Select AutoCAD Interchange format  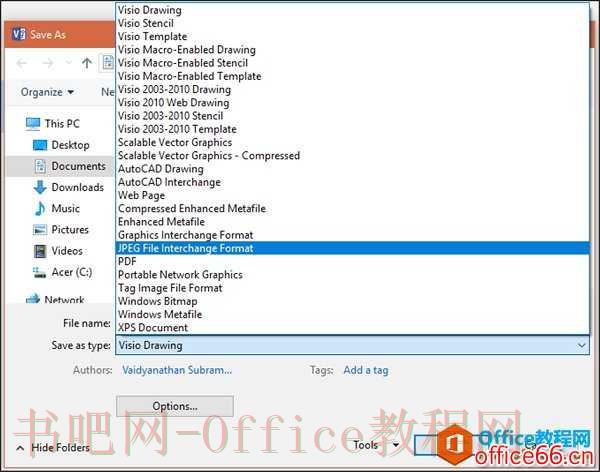pyautogui.click(x=352, y=182)
